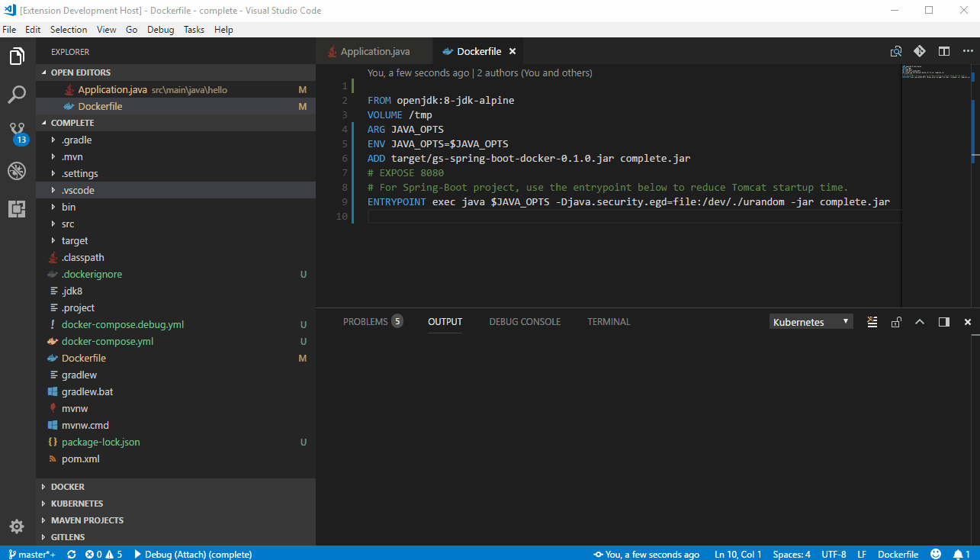This screenshot has height=560, width=980.
Task: Open the Selection menu
Action: (x=69, y=30)
